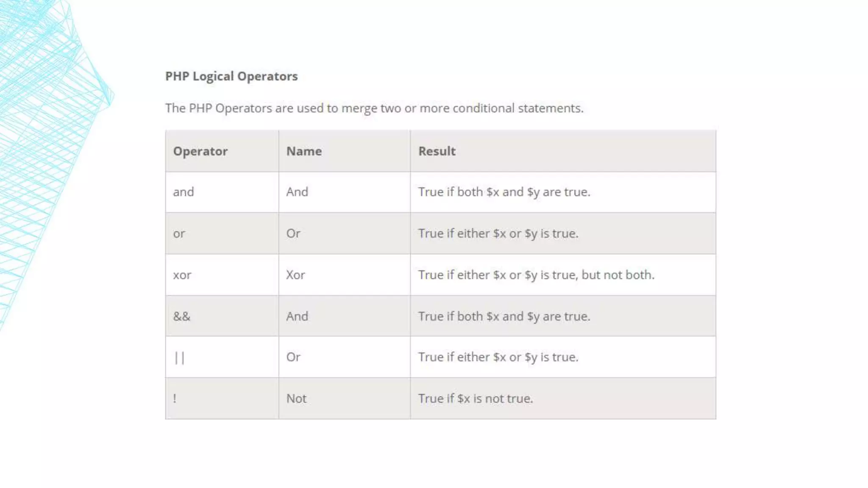The image size is (868, 488).
Task: Click the lowercase 'and' operator cell
Action: [x=222, y=192]
